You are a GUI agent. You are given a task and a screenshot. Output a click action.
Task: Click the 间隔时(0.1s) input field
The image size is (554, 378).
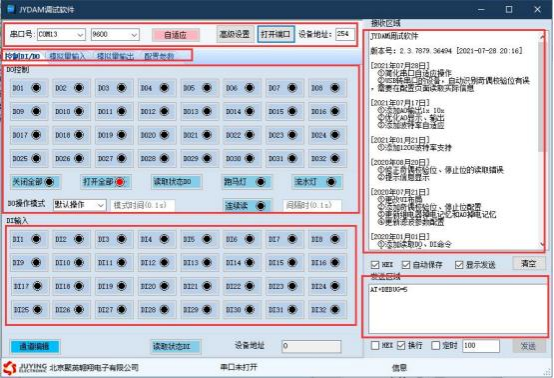coord(312,205)
